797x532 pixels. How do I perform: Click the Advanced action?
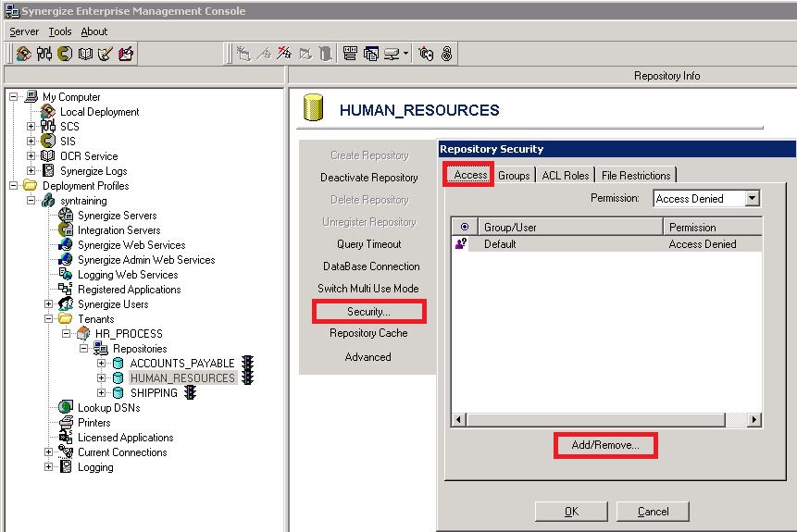click(368, 357)
